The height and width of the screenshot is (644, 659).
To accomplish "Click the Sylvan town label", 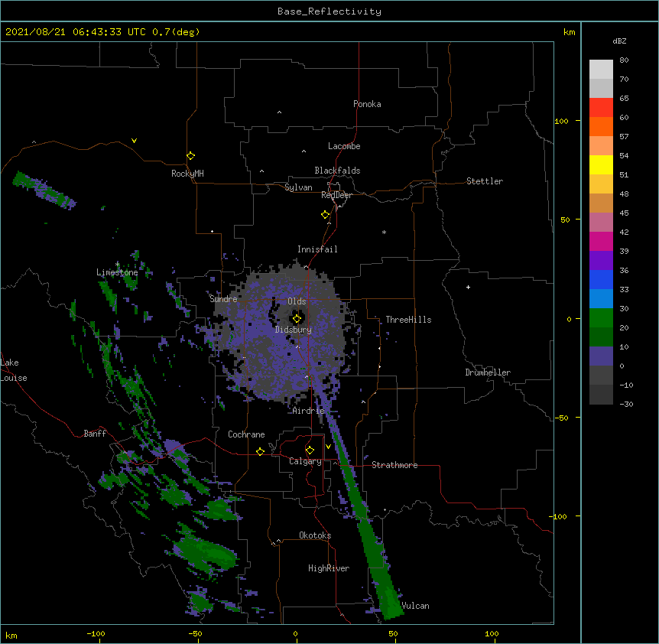I will (x=298, y=187).
